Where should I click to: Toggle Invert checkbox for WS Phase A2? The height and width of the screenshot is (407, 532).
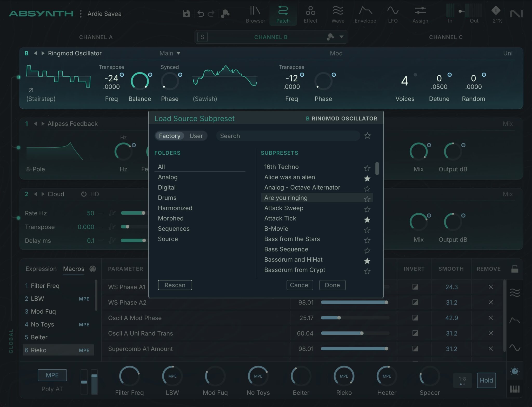pyautogui.click(x=415, y=302)
